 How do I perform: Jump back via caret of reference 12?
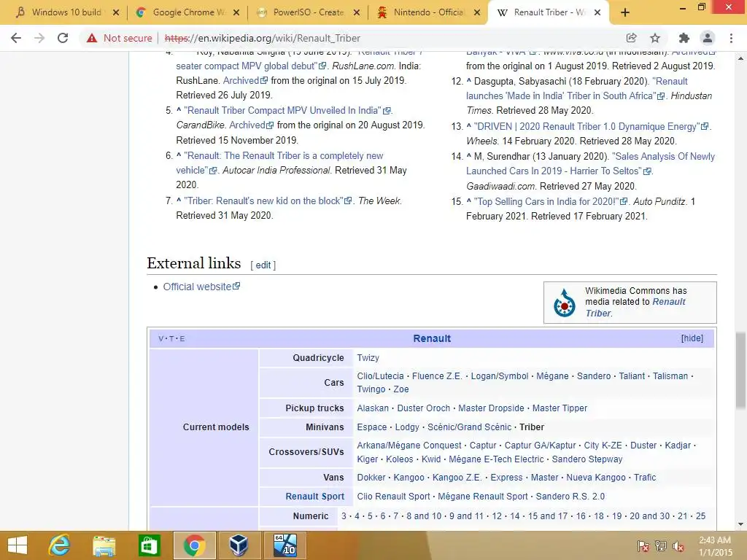pos(469,80)
